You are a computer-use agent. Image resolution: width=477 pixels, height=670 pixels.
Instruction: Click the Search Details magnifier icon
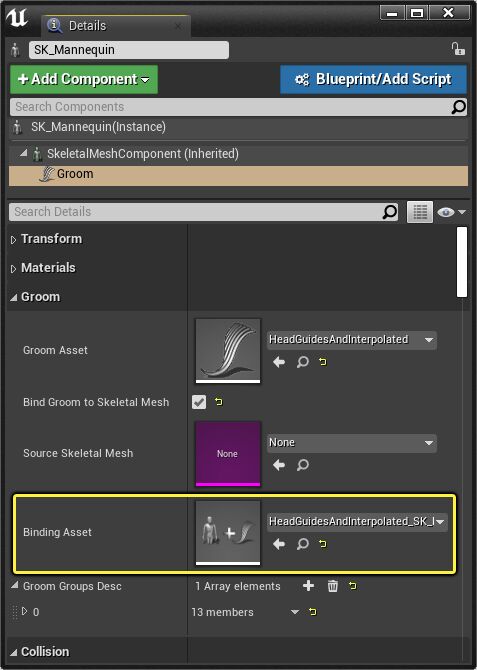point(389,212)
